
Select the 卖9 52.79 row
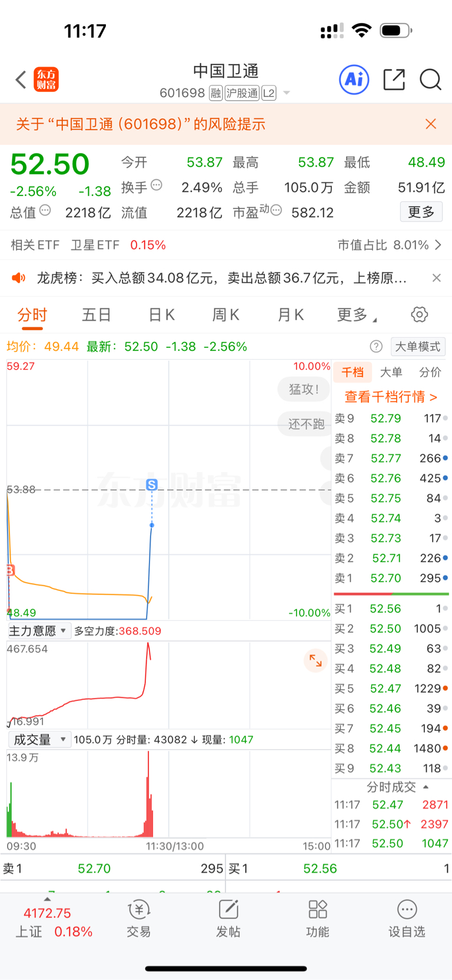coord(391,418)
